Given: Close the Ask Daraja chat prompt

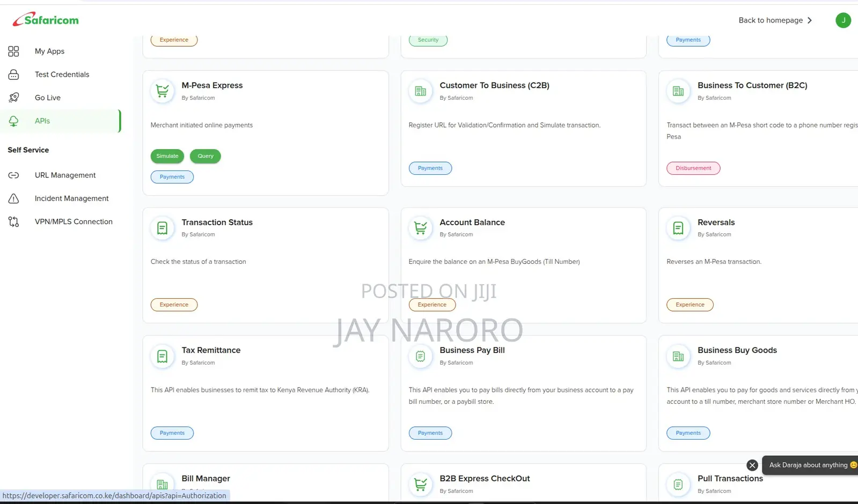Looking at the screenshot, I should point(752,465).
